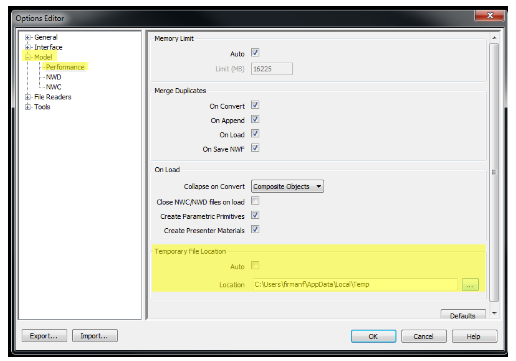The image size is (516, 361).
Task: Uncheck Memory Limit Auto checkbox
Action: click(255, 53)
